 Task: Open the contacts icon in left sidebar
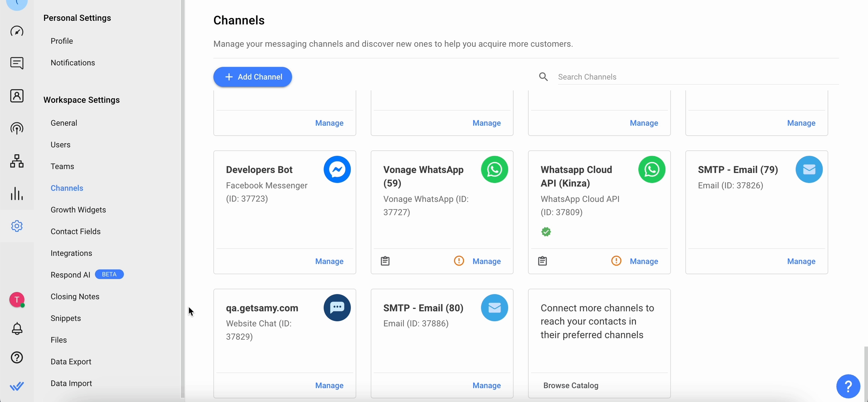[17, 96]
